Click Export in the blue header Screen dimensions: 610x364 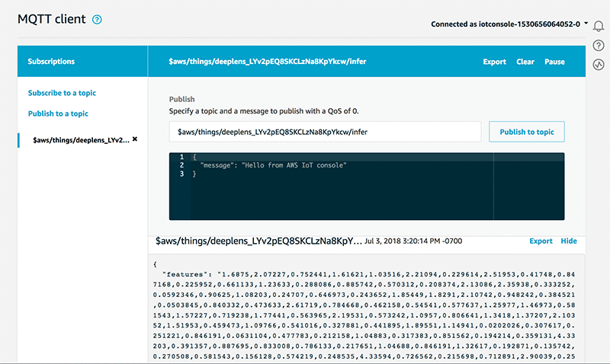pos(494,62)
